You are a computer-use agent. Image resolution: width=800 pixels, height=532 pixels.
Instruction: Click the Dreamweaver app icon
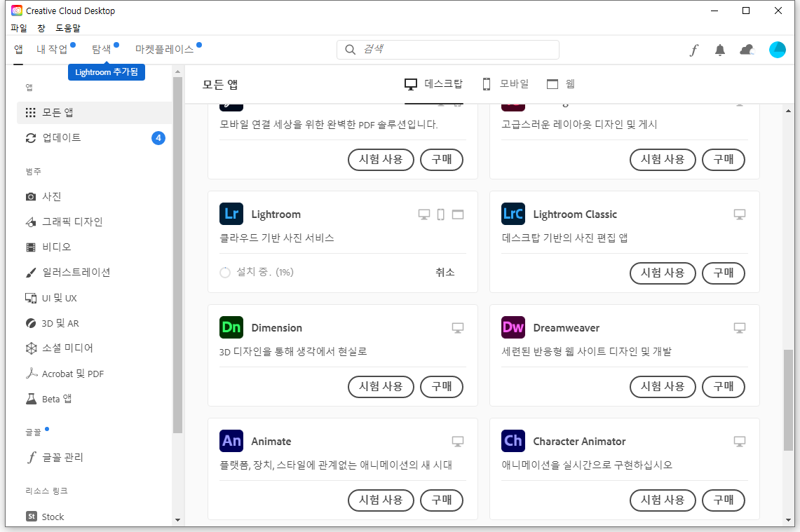click(x=513, y=327)
